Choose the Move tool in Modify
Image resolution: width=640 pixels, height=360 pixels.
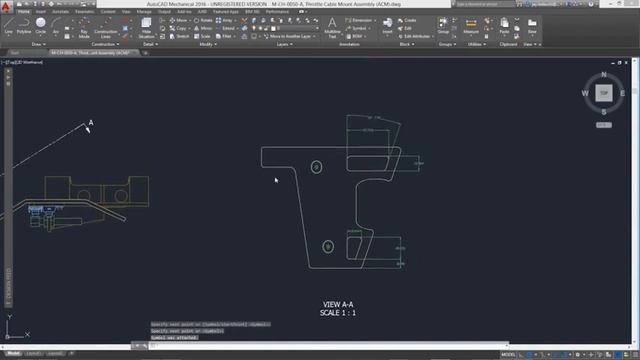click(178, 20)
